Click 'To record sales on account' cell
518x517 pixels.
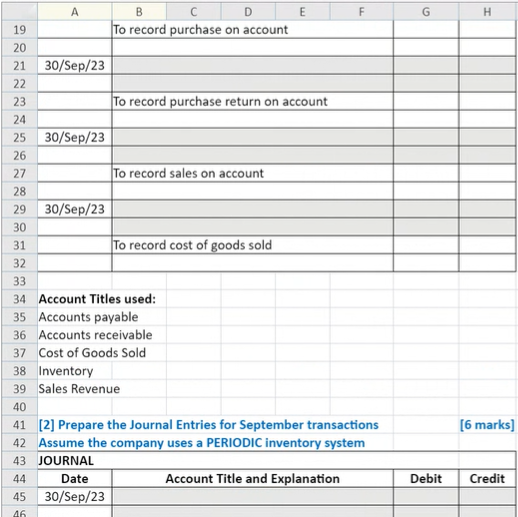coord(252,173)
